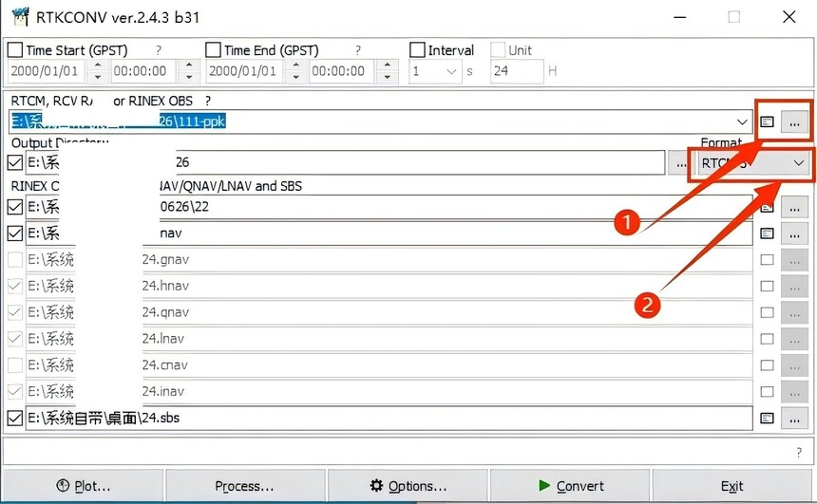View the input file with the text viewer icon

pyautogui.click(x=767, y=121)
